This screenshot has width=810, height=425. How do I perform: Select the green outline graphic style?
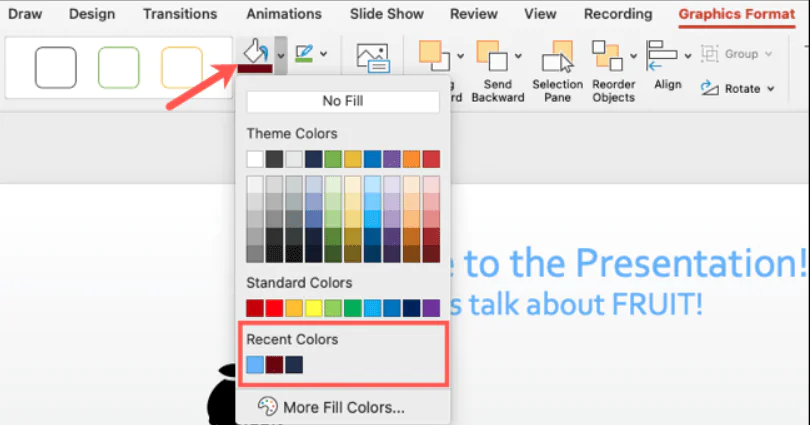tap(119, 68)
